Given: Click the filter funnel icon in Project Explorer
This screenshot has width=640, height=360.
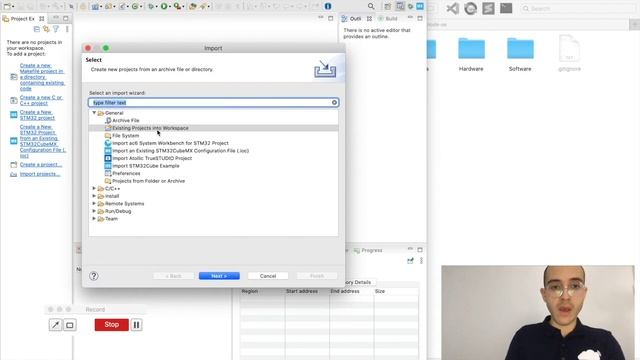Looking at the screenshot, I should point(56,29).
